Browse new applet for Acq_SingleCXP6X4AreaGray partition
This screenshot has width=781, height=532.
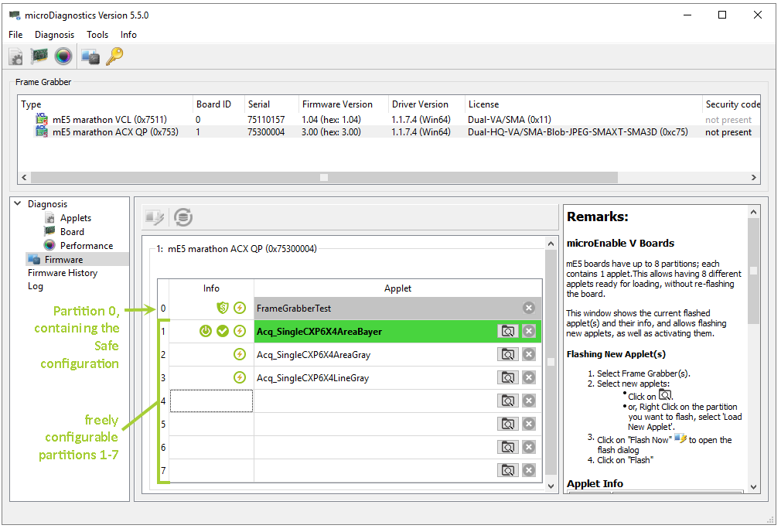[x=508, y=354]
